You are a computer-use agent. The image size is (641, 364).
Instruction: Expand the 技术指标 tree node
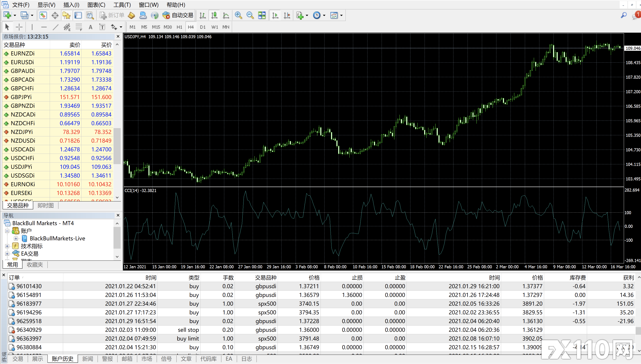[7, 246]
